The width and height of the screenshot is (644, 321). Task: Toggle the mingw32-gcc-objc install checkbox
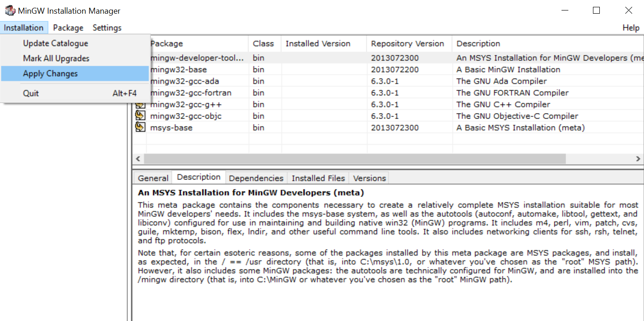[x=140, y=116]
